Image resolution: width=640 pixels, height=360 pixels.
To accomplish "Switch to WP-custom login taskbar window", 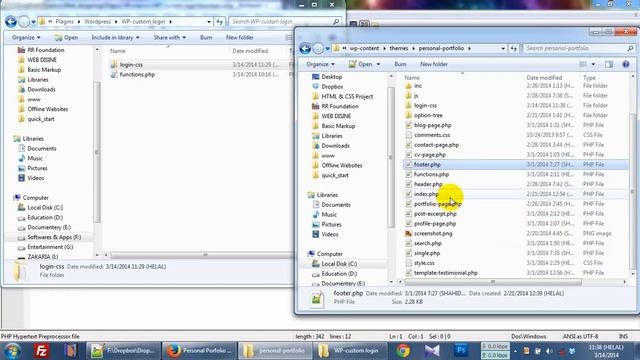I will (350, 351).
